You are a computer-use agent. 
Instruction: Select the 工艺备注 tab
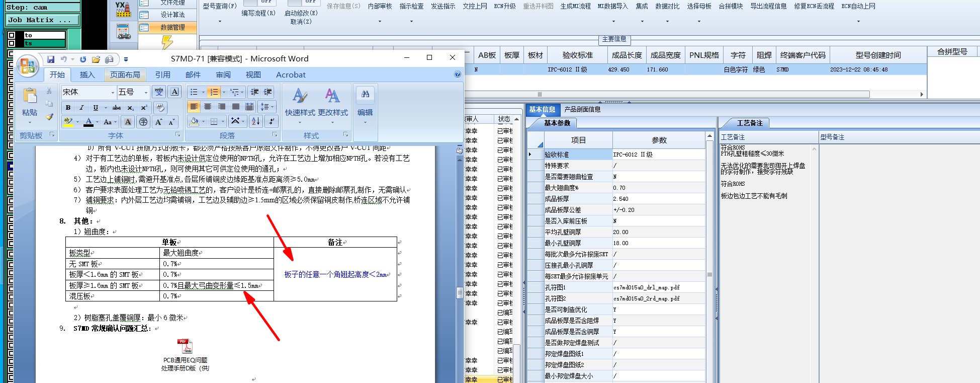[x=749, y=123]
